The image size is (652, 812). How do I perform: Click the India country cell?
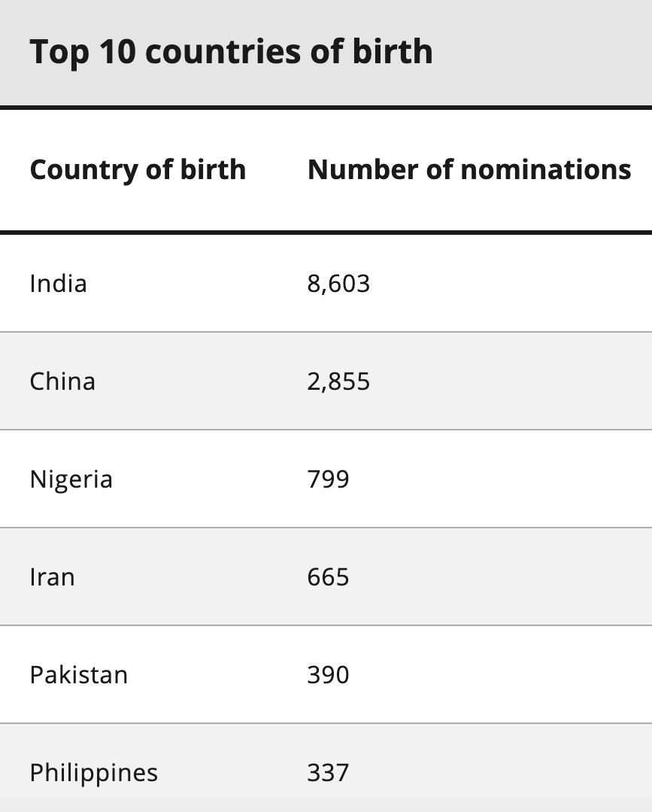click(x=58, y=283)
